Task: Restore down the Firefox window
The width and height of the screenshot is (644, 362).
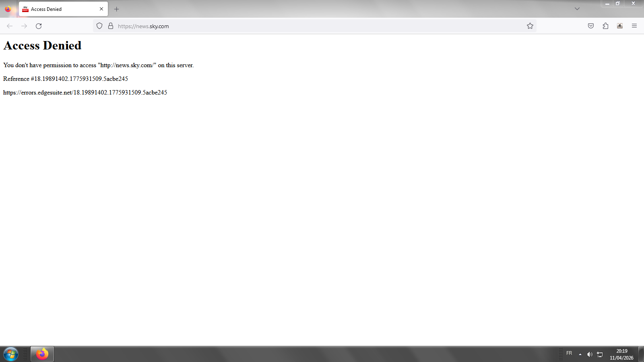Action: click(618, 4)
